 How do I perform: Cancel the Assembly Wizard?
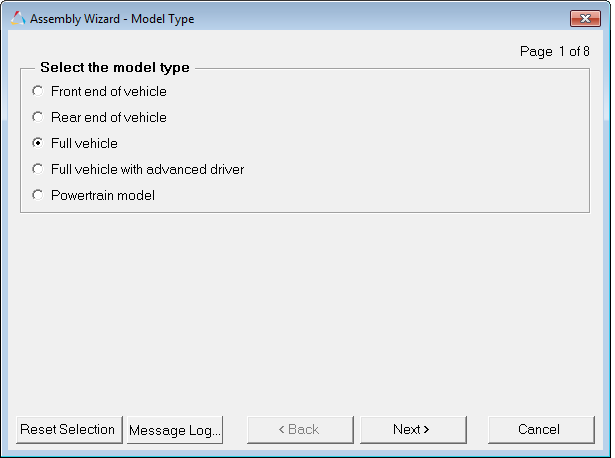[x=540, y=429]
